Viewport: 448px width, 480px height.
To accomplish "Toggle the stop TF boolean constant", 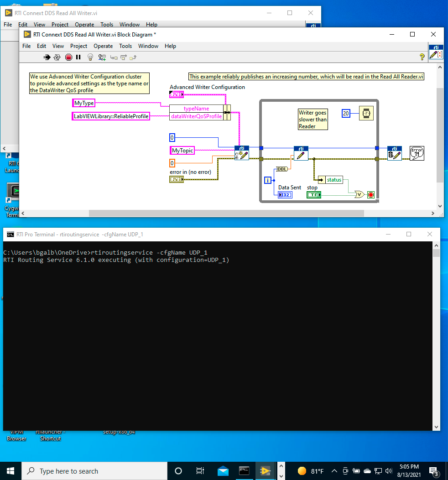I will coord(313,195).
